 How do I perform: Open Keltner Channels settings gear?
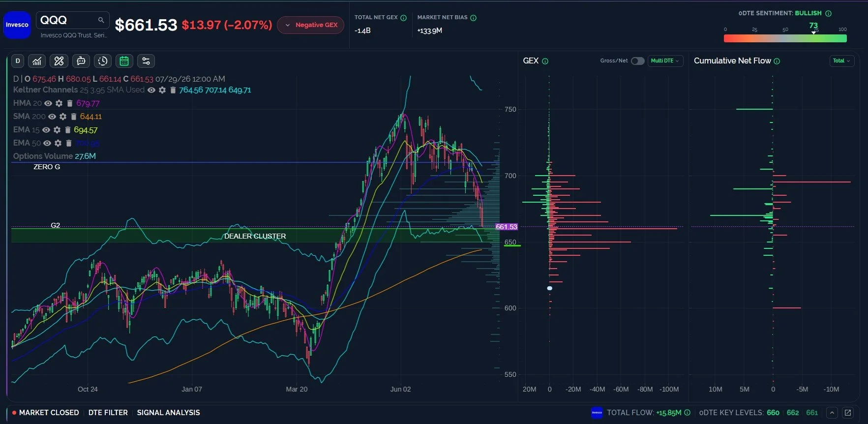(x=162, y=90)
